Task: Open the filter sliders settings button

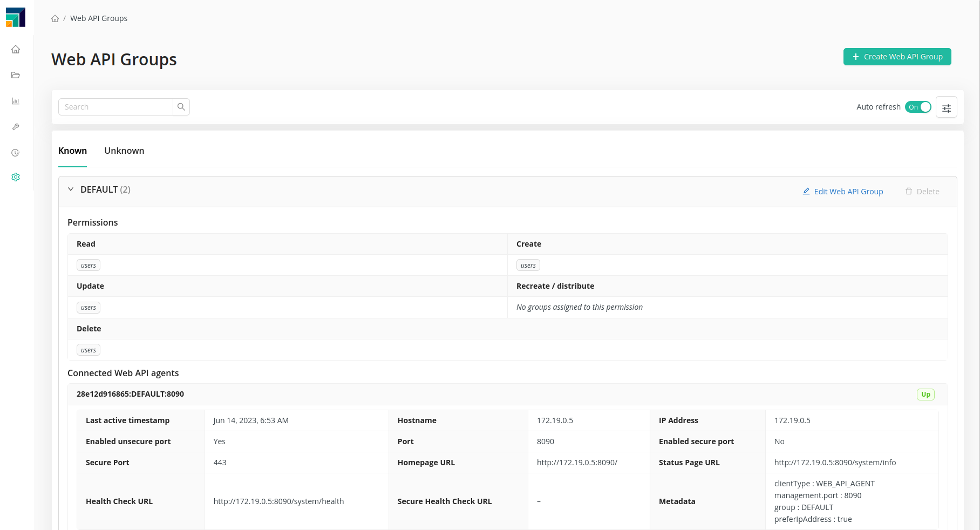Action: point(946,107)
